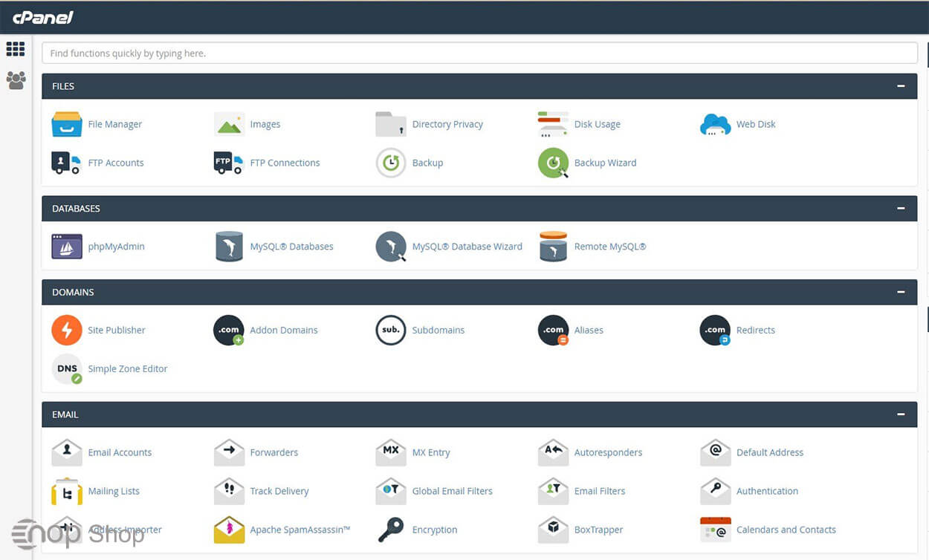Click the Global Email Filters icon
This screenshot has height=560, width=929.
coord(391,490)
